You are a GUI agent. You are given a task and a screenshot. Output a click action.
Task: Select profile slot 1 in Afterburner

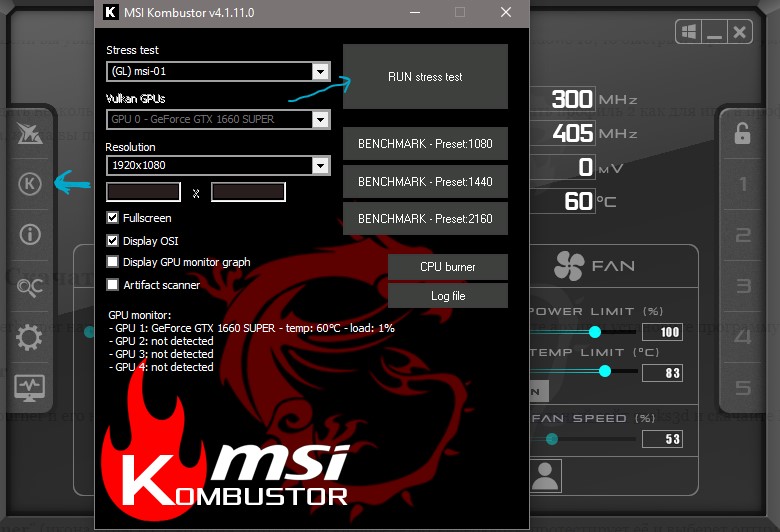click(743, 184)
